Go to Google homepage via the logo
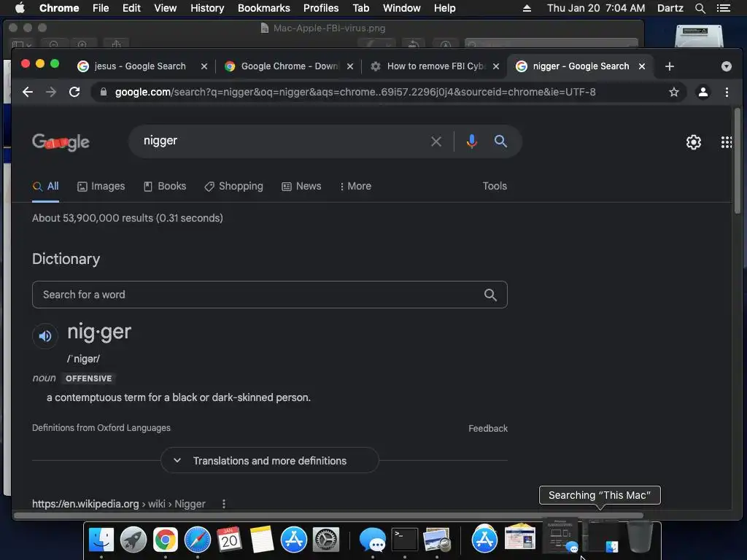The width and height of the screenshot is (747, 560). pyautogui.click(x=61, y=141)
